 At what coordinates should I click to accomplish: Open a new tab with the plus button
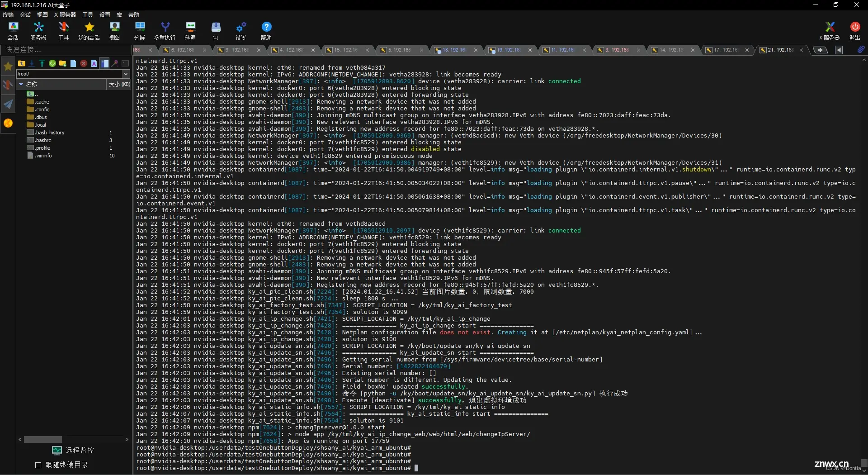click(x=820, y=50)
